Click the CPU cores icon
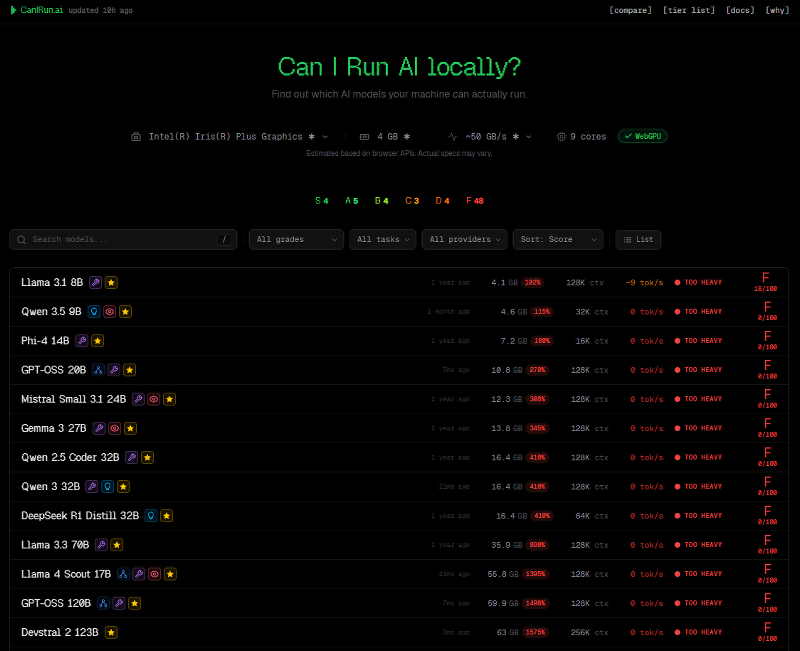Screen dimensions: 800x651 [x=561, y=137]
